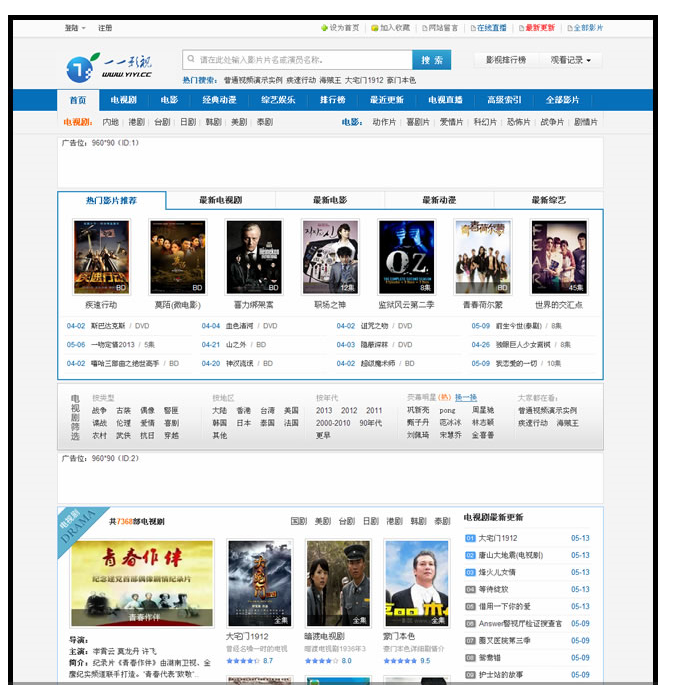
Task: Select the 首页 nav tab
Action: 78,100
